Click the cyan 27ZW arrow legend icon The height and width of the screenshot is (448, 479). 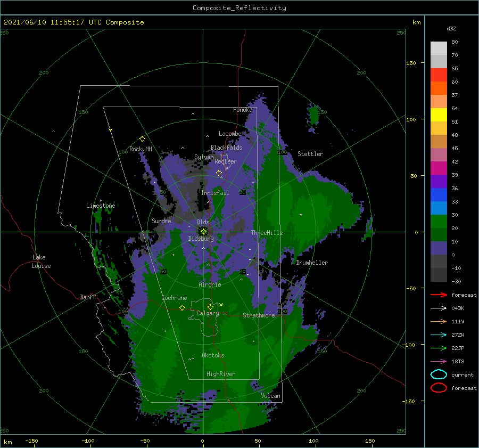439,335
